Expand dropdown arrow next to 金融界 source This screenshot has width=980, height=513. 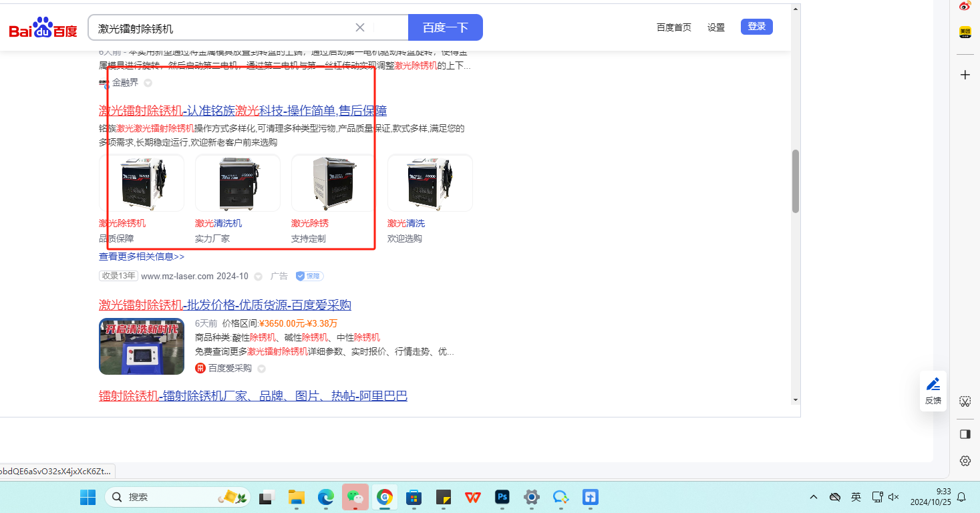[148, 83]
